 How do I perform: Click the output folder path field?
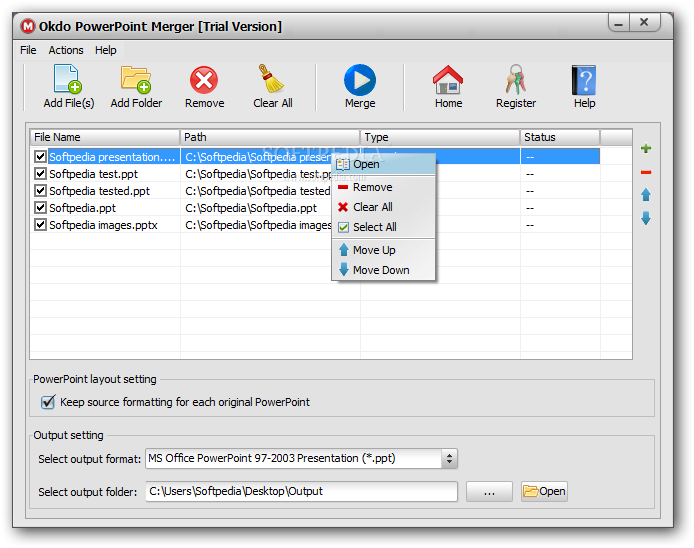[x=301, y=492]
